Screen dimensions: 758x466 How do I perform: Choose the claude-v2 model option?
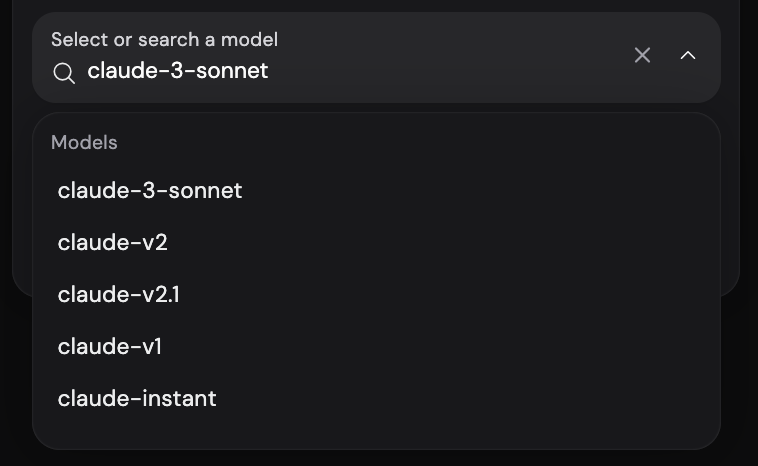(x=376, y=242)
